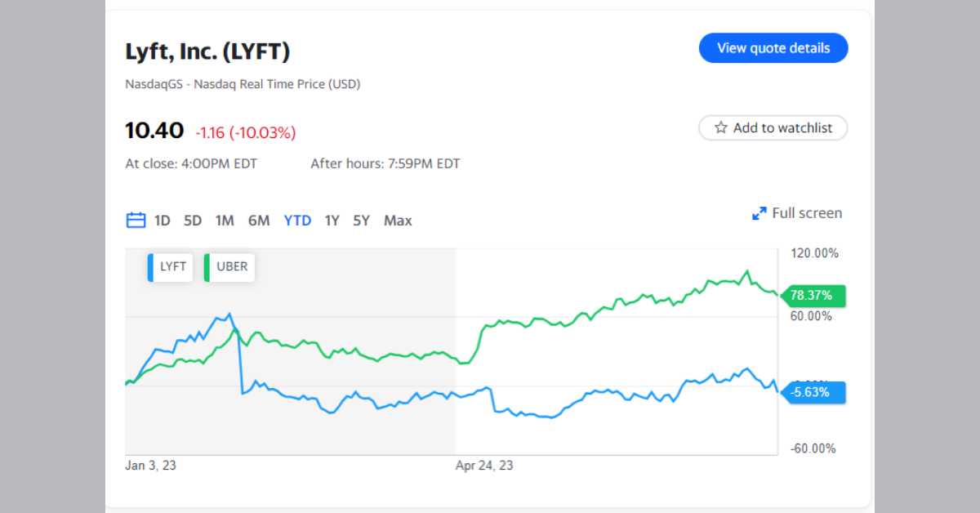Select the 1D time range

[162, 221]
